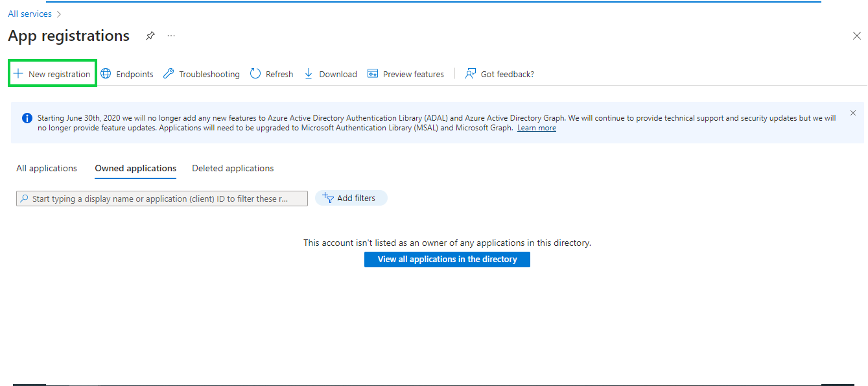868x386 pixels.
Task: Click the Download arrow icon
Action: coord(309,74)
